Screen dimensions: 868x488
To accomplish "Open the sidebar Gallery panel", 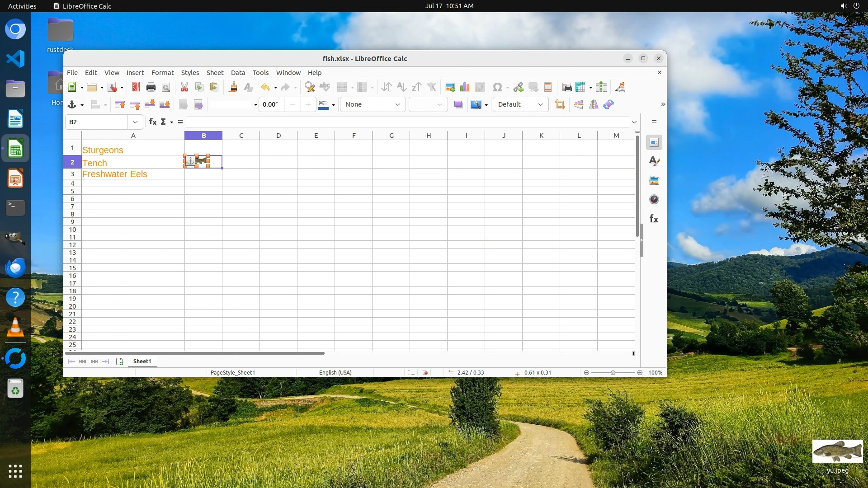I will (654, 181).
